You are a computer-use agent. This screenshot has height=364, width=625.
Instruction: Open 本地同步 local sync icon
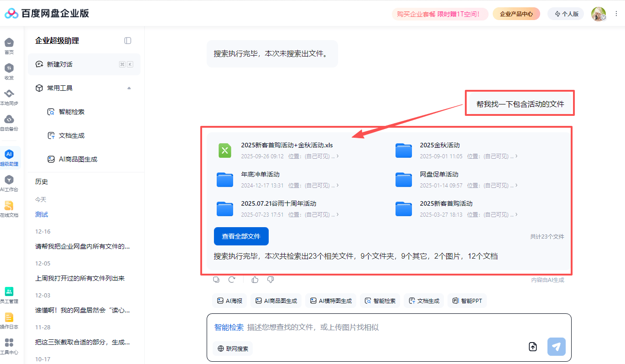(9, 94)
